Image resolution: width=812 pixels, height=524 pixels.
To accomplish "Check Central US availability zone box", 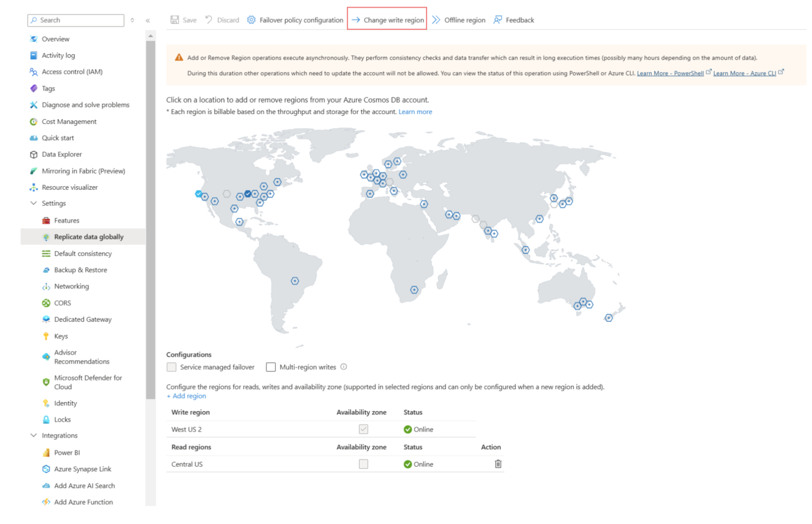I will tap(364, 464).
